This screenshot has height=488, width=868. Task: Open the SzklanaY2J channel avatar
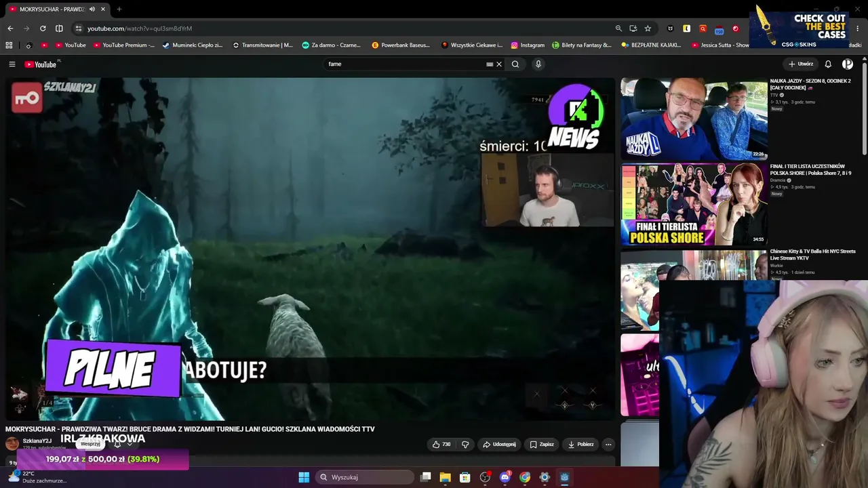click(12, 444)
